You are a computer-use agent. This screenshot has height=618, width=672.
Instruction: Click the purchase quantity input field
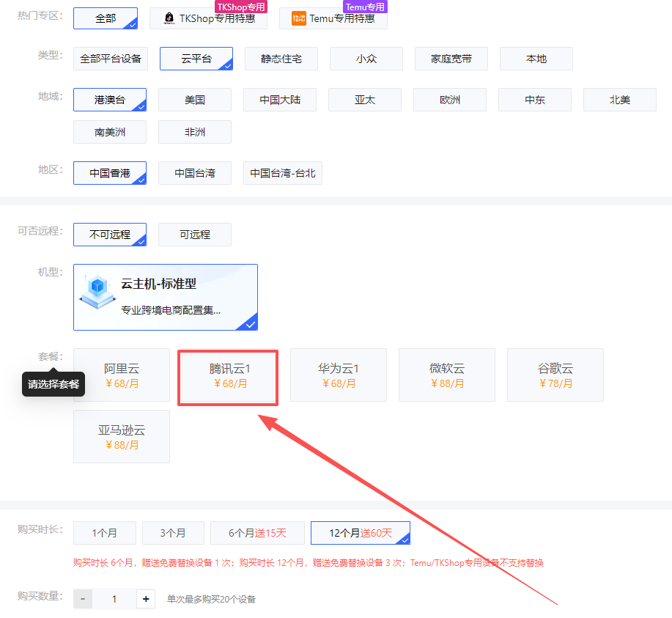click(114, 599)
